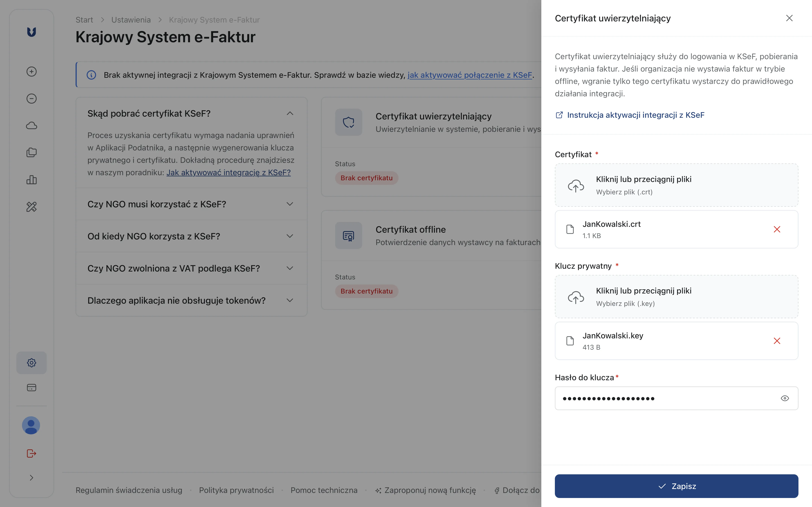Click the pencil and ruler tools icon
This screenshot has width=812, height=507.
[x=32, y=207]
